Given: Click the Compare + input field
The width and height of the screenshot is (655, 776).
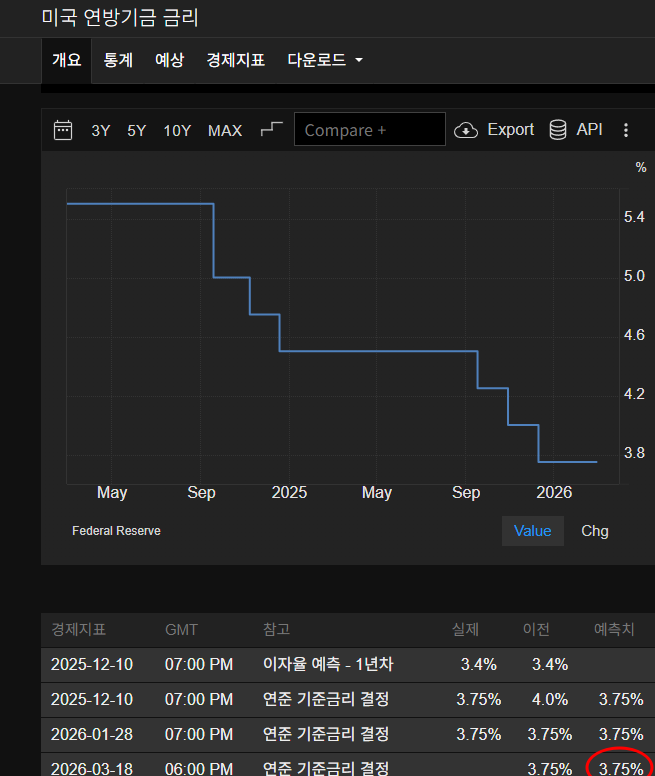Looking at the screenshot, I should [x=369, y=130].
